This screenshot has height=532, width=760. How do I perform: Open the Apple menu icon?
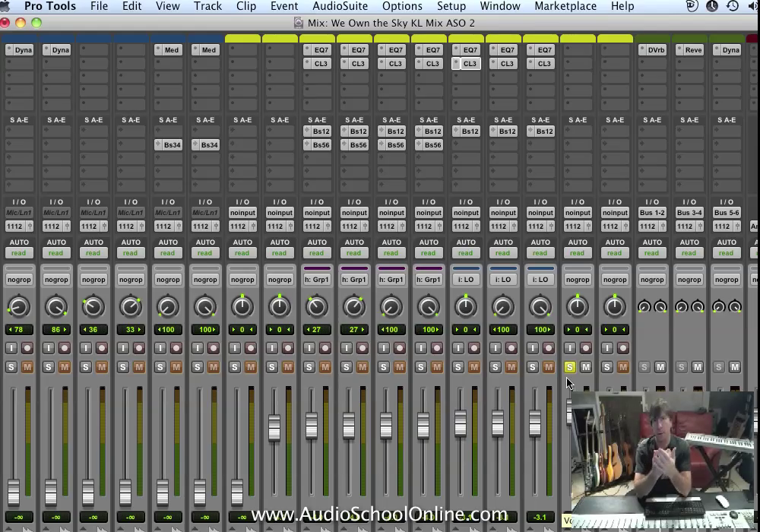click(x=5, y=6)
